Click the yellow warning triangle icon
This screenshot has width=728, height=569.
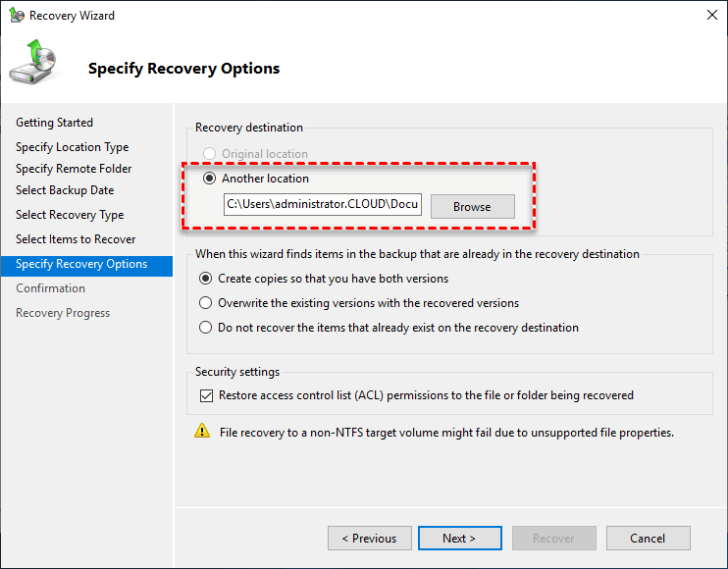pyautogui.click(x=202, y=431)
